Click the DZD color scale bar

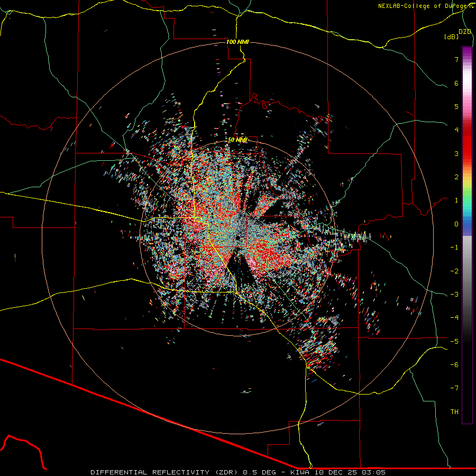click(x=467, y=235)
